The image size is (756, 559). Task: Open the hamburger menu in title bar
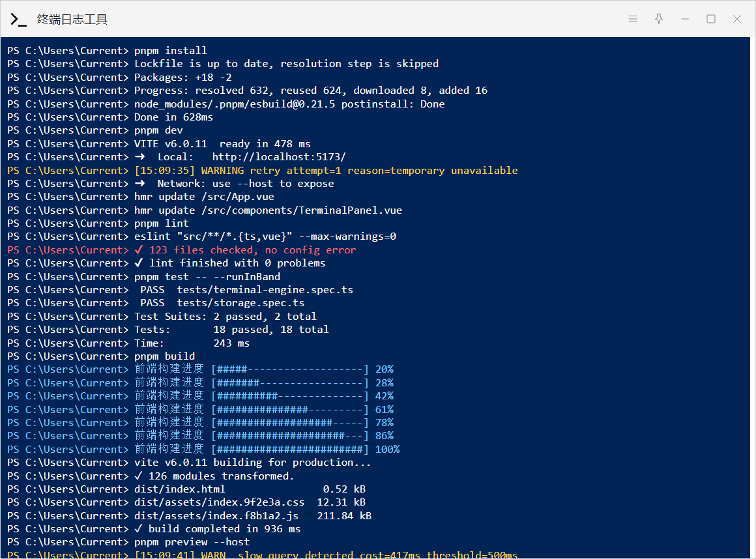coord(632,20)
